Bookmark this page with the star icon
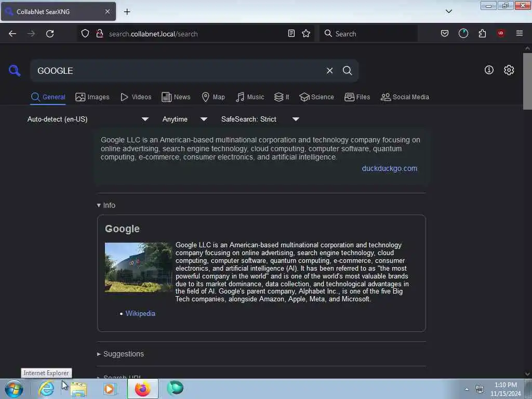 (x=306, y=33)
